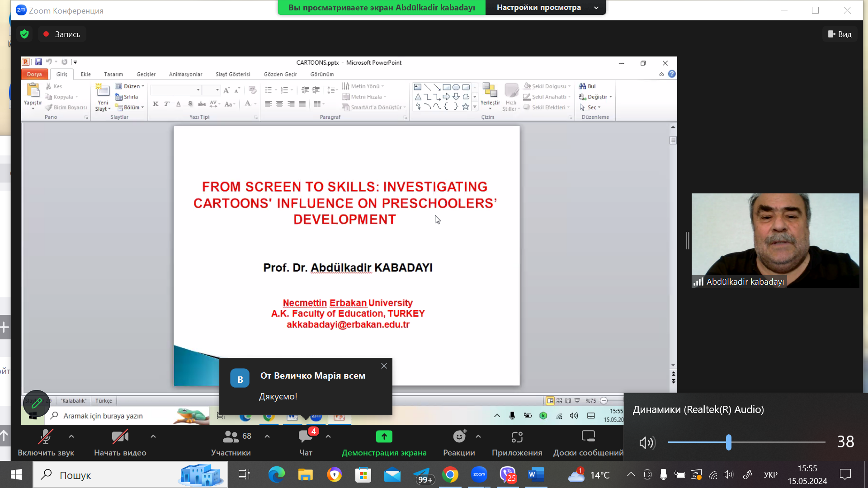
Task: Click Демонстрация экрана share button
Action: click(384, 437)
